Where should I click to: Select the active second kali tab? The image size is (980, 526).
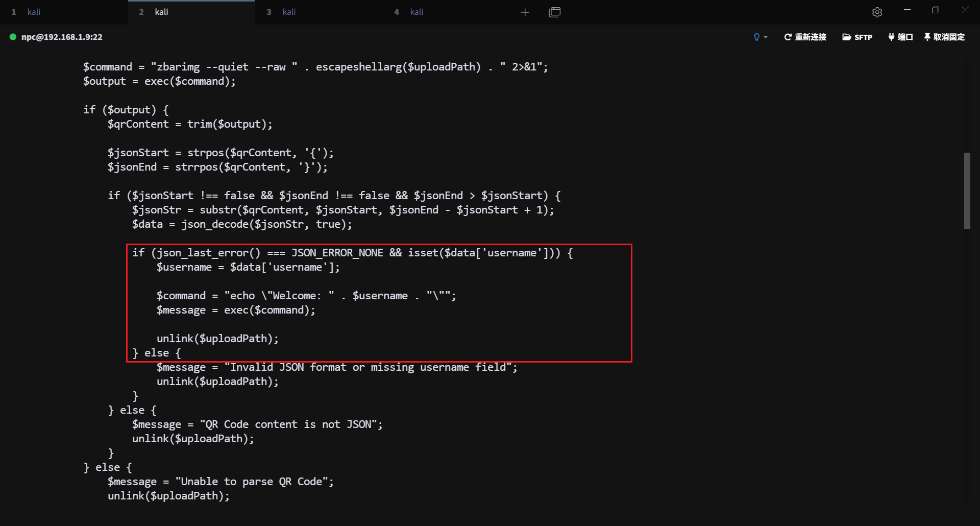click(x=161, y=12)
